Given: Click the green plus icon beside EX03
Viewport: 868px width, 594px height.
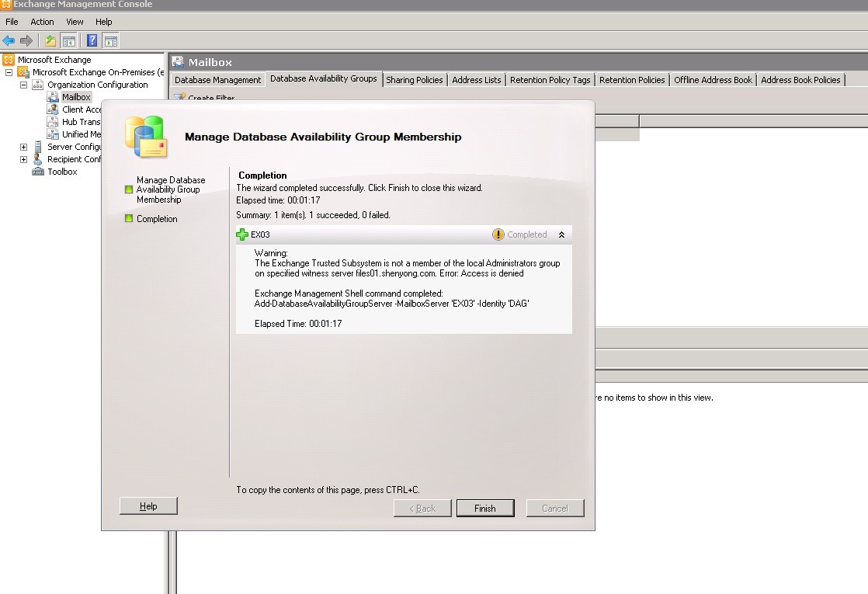Looking at the screenshot, I should click(242, 234).
